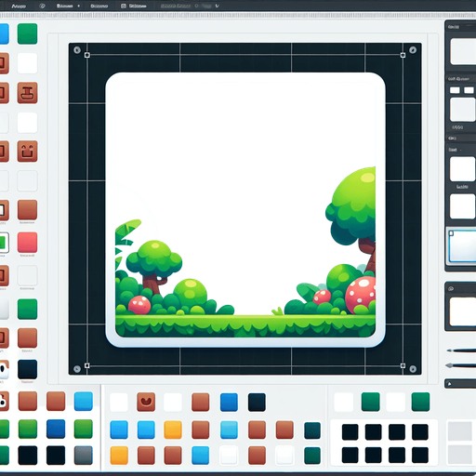Grab the square selection handle at top-right of canvas
The image size is (476, 476).
(x=403, y=55)
